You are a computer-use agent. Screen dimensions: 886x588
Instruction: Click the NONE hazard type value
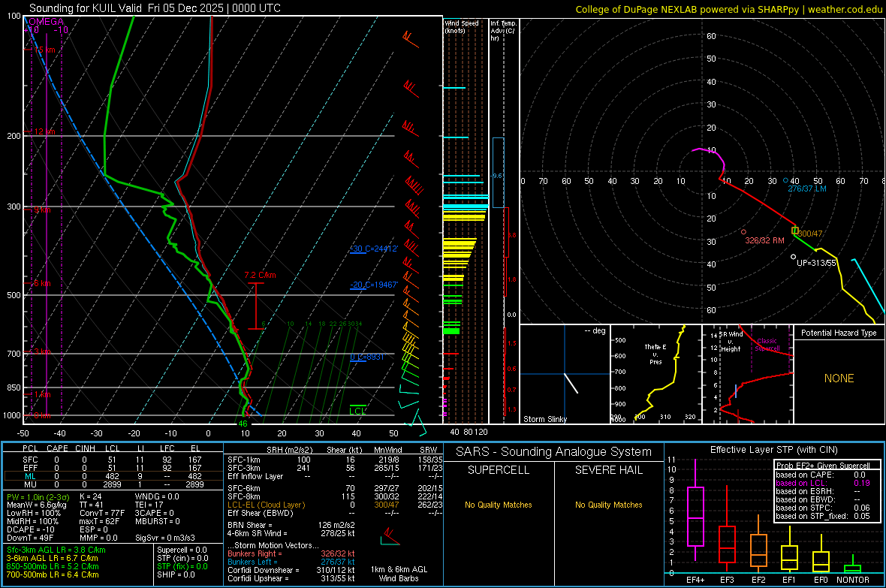tap(839, 378)
